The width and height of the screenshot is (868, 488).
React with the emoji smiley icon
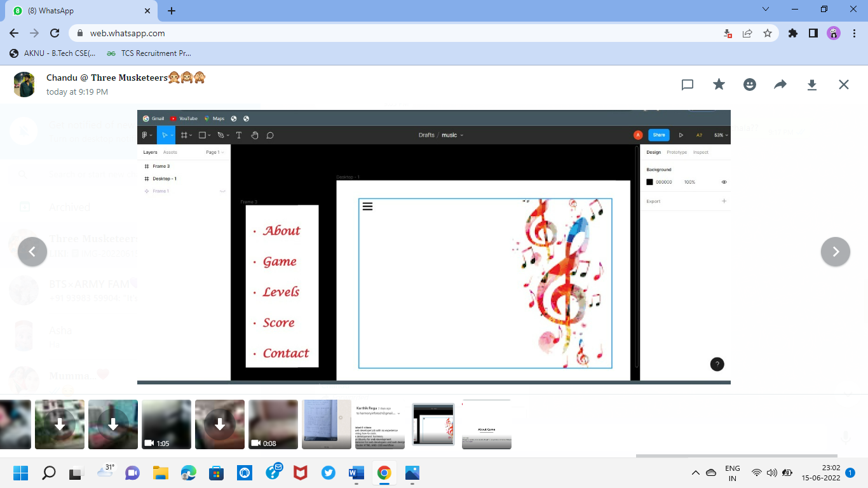pos(750,85)
